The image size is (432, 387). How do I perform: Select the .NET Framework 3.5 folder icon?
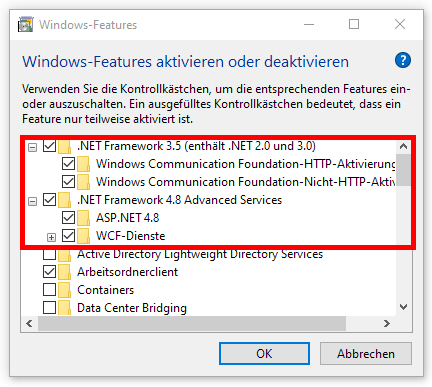pyautogui.click(x=64, y=146)
